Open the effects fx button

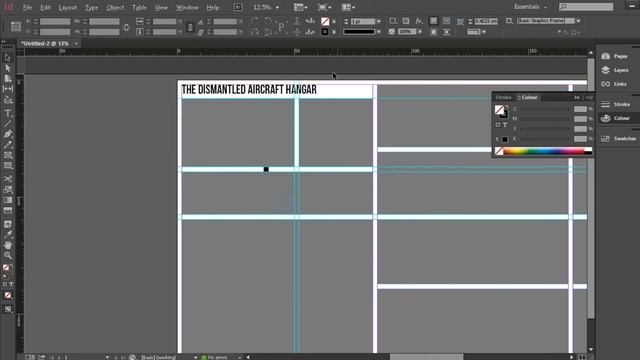pyautogui.click(x=419, y=21)
